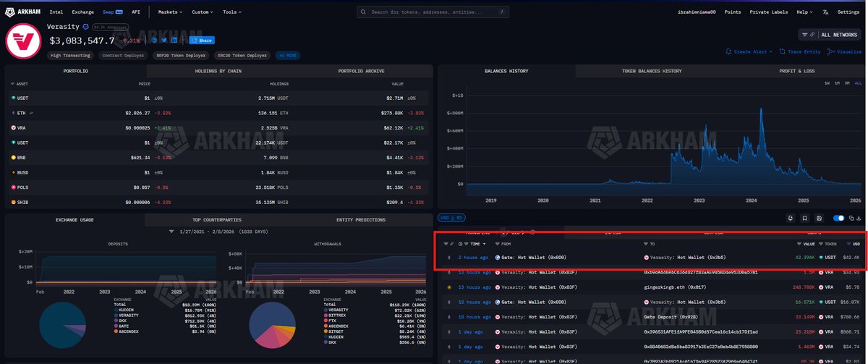Select the 3M chart range
Screen dimensions: 868x364
[848, 83]
